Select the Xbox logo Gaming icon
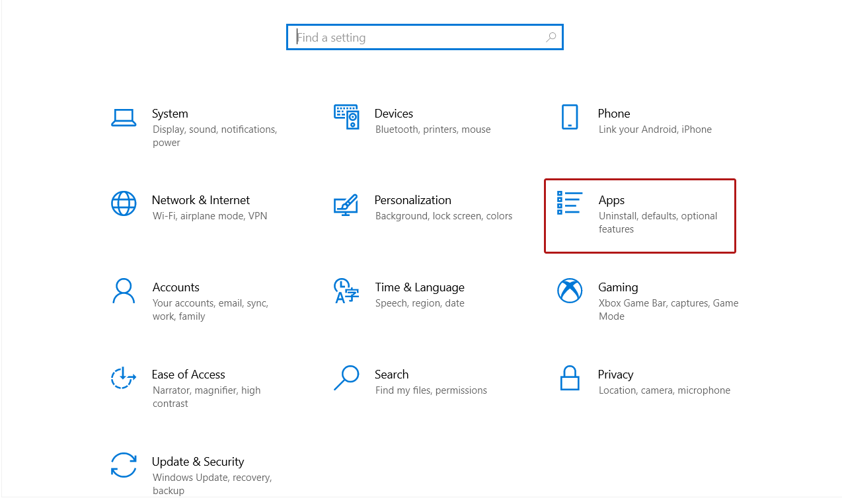This screenshot has height=504, width=842. click(x=569, y=291)
